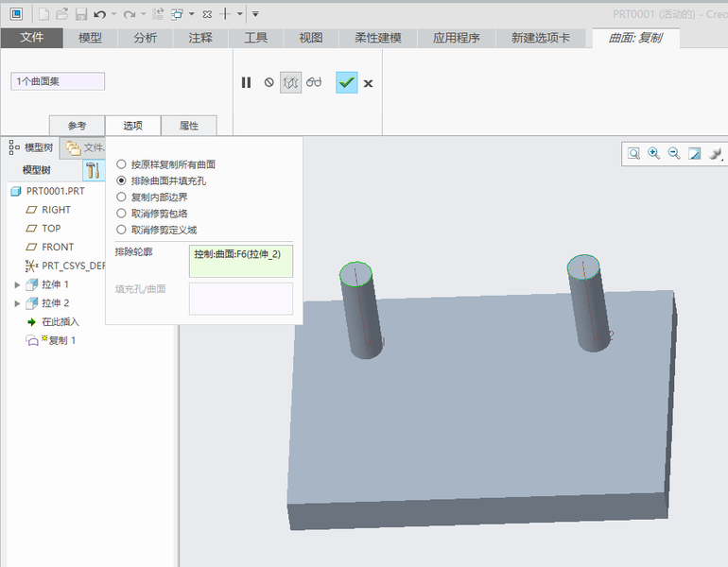Screen dimensions: 728x567
Task: Undo the last action
Action: point(99,14)
